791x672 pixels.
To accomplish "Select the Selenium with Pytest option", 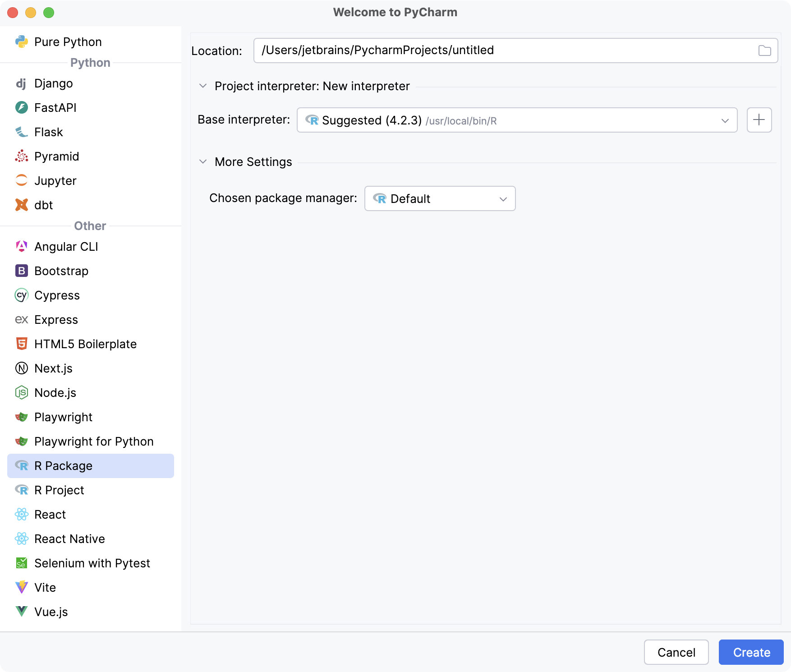I will click(92, 563).
